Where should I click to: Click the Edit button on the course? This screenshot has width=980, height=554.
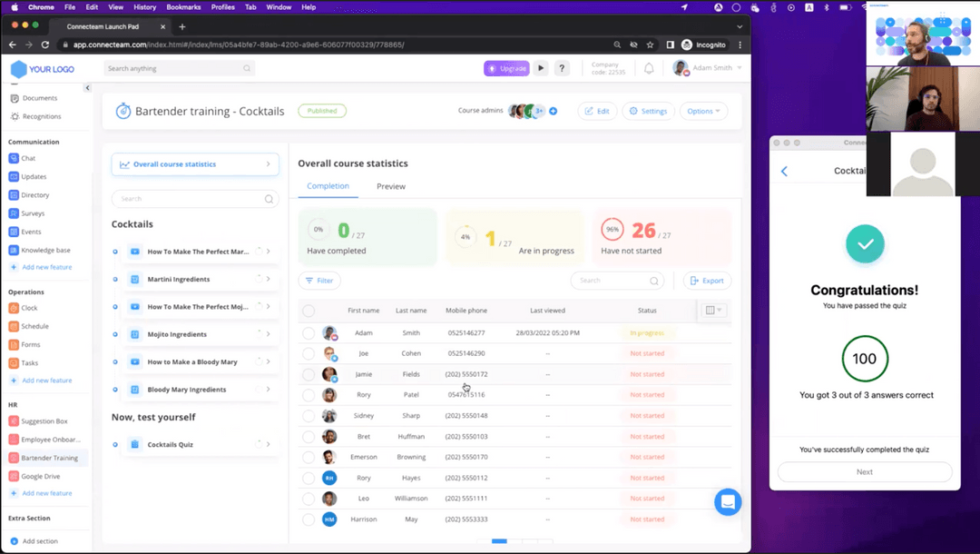pos(597,110)
